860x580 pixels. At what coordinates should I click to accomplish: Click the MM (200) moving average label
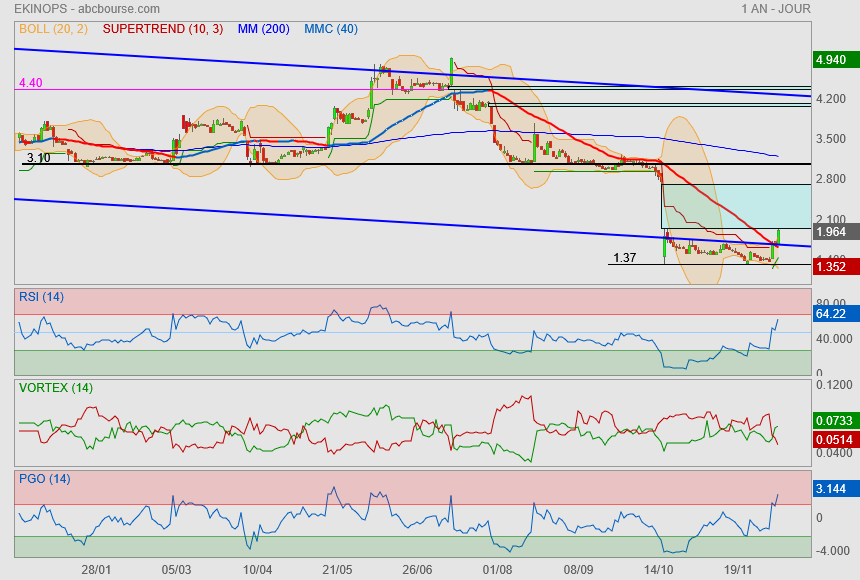[263, 29]
